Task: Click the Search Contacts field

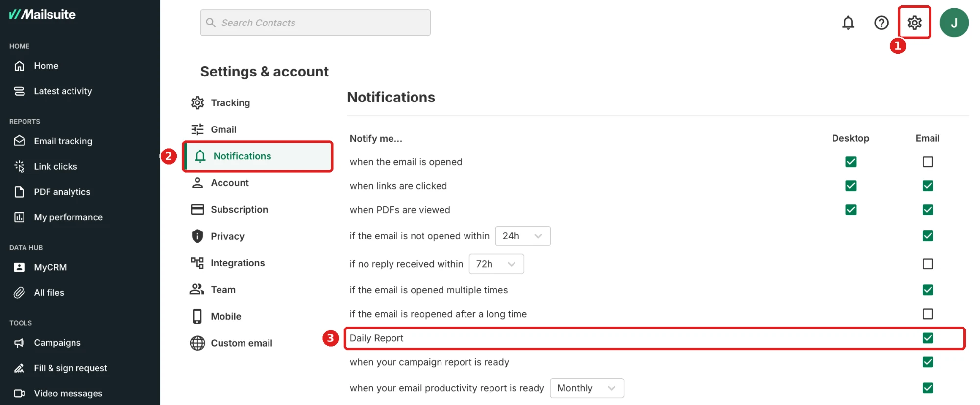Action: click(x=316, y=23)
